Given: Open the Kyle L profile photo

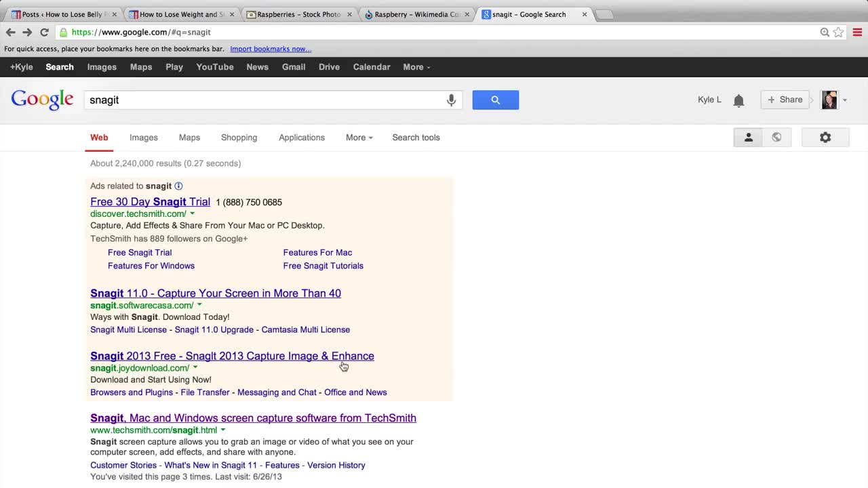Looking at the screenshot, I should tap(829, 100).
